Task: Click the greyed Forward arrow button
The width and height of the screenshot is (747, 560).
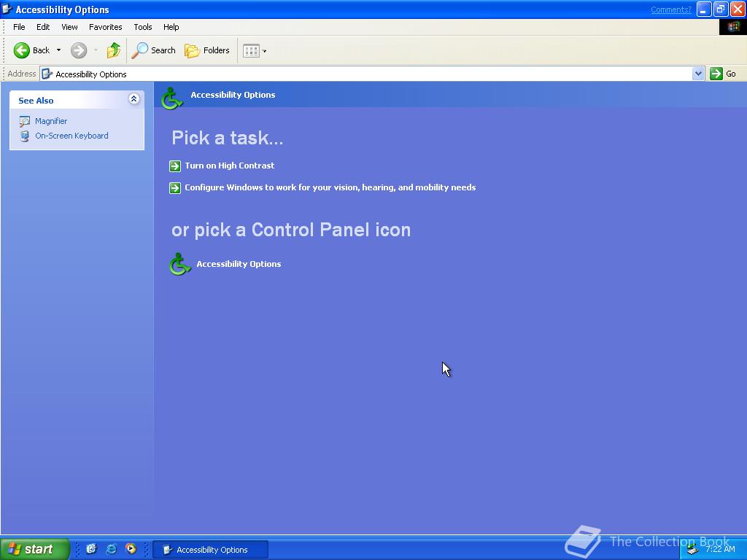Action: pos(79,50)
